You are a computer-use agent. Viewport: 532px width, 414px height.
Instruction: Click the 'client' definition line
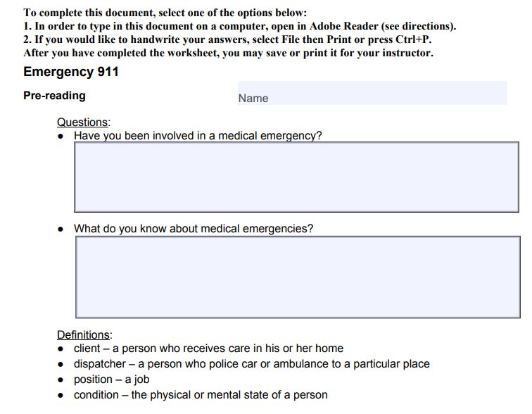point(208,349)
